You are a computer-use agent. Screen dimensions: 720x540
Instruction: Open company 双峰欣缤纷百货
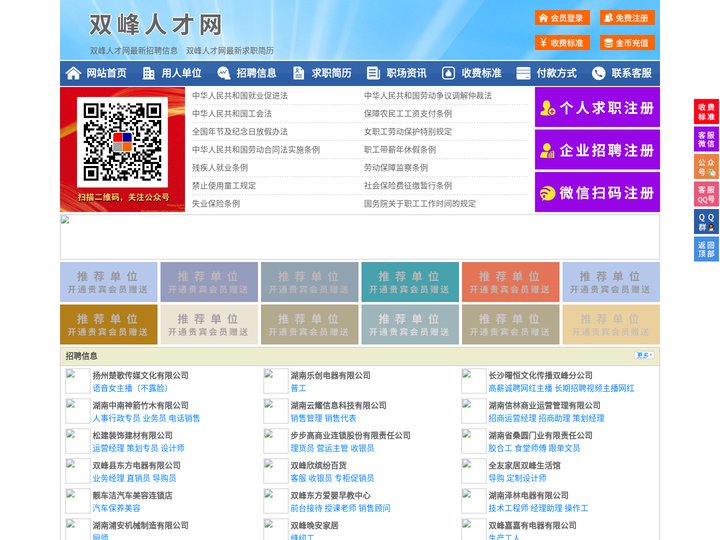pos(318,465)
